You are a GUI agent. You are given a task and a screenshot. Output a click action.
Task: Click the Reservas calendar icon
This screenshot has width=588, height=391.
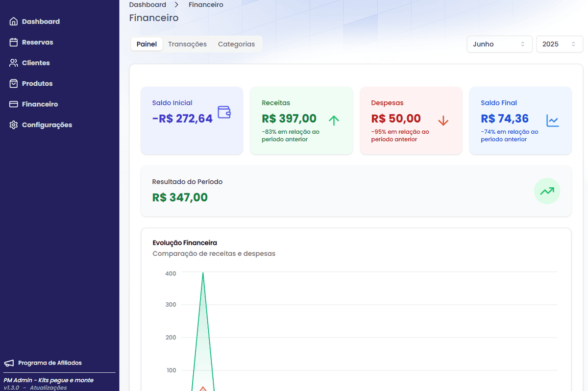click(x=14, y=42)
